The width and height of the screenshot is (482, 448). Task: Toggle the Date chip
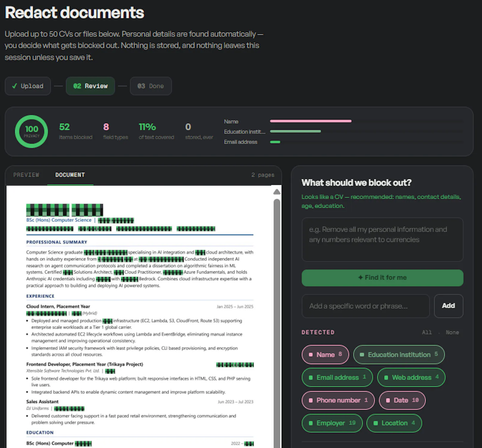pos(402,400)
